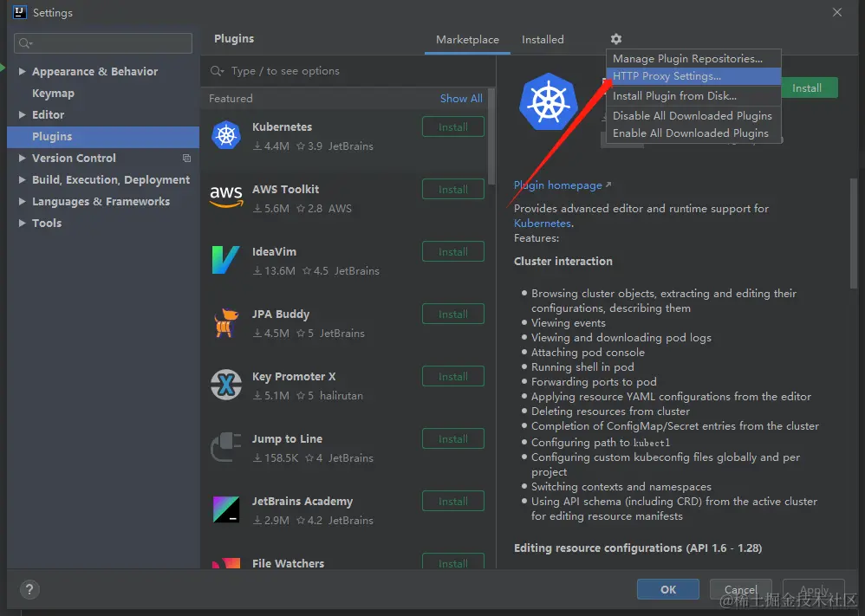The height and width of the screenshot is (616, 865).
Task: Select Keymap in settings tree
Action: (x=53, y=94)
